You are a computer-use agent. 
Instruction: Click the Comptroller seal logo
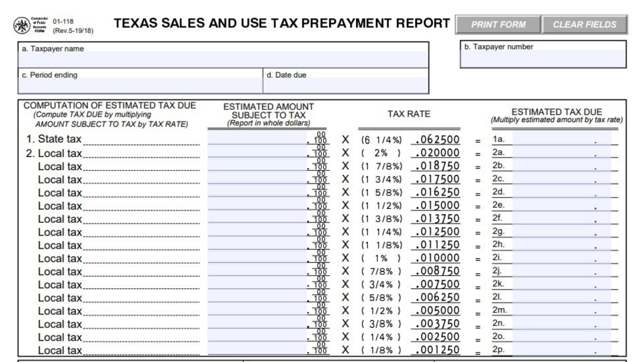pyautogui.click(x=22, y=25)
